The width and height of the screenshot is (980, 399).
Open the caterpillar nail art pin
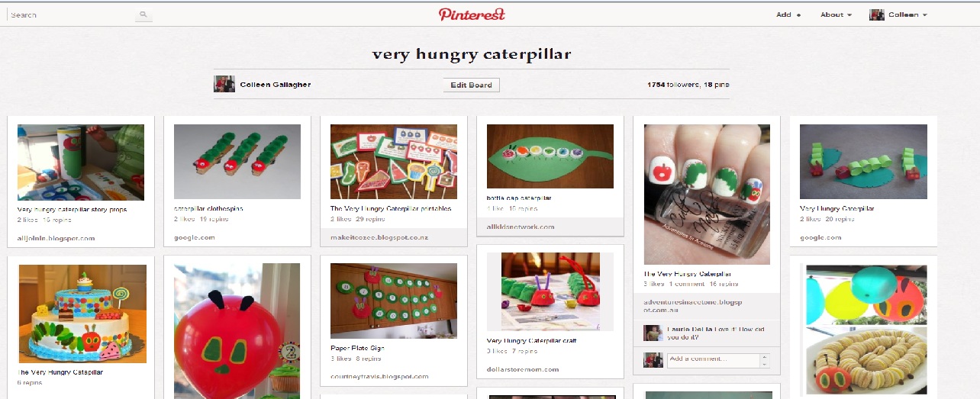pyautogui.click(x=707, y=195)
